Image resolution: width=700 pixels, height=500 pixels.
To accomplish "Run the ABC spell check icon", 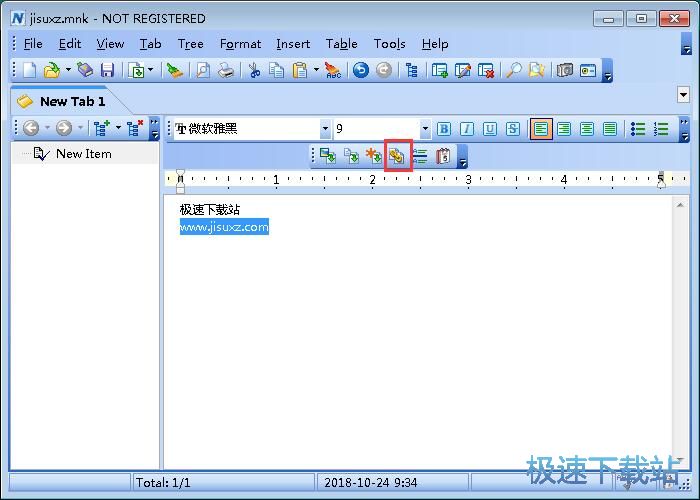I will pyautogui.click(x=333, y=70).
